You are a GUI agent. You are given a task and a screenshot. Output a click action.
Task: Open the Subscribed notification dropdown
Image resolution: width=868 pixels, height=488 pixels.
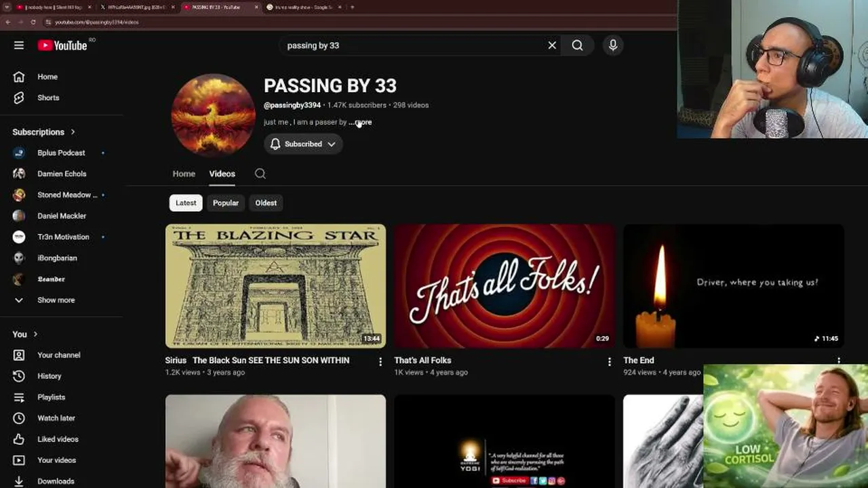303,144
